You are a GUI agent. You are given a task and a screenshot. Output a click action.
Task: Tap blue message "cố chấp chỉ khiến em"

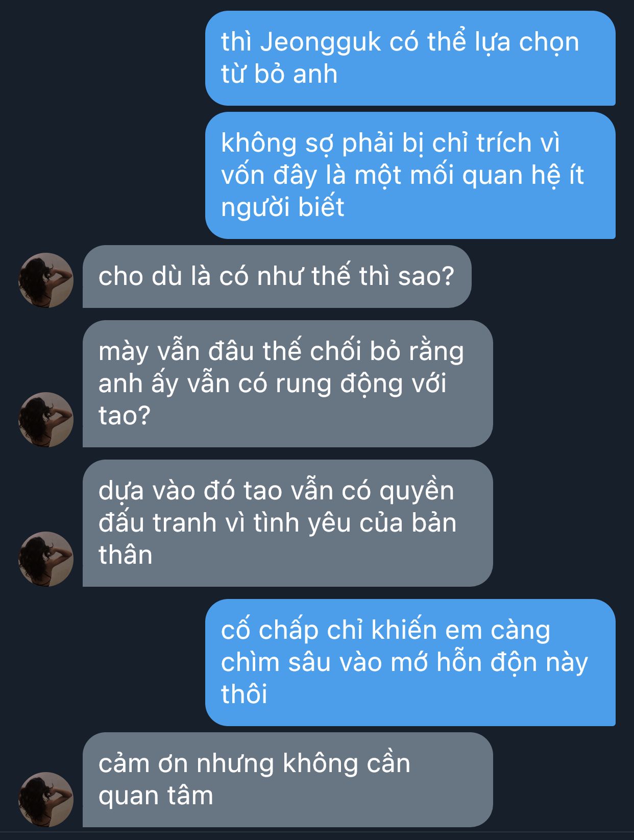click(410, 662)
